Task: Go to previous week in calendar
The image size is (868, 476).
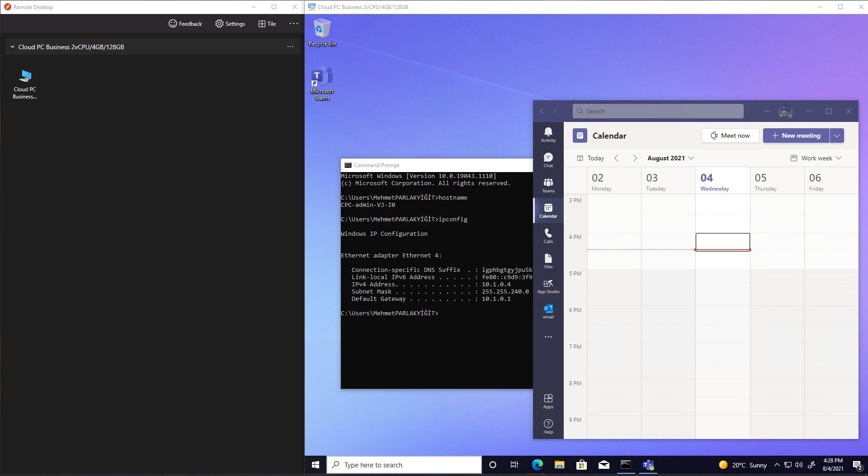Action: (616, 158)
